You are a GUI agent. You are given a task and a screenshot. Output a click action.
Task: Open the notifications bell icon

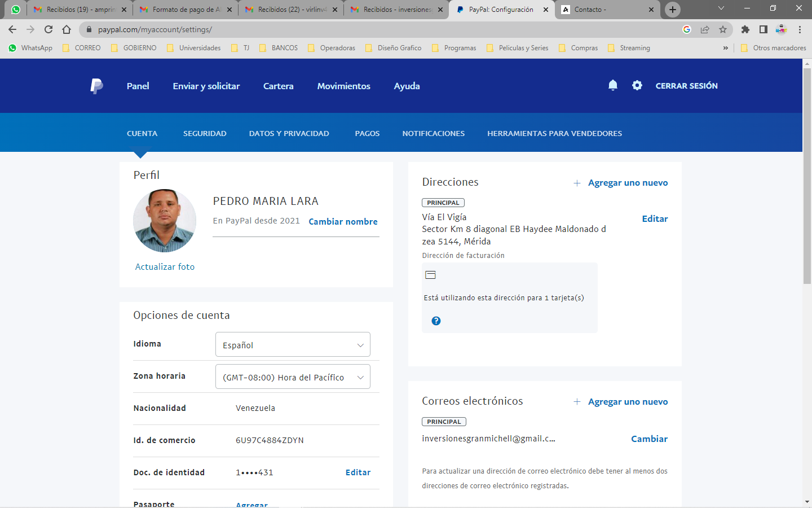(x=613, y=85)
